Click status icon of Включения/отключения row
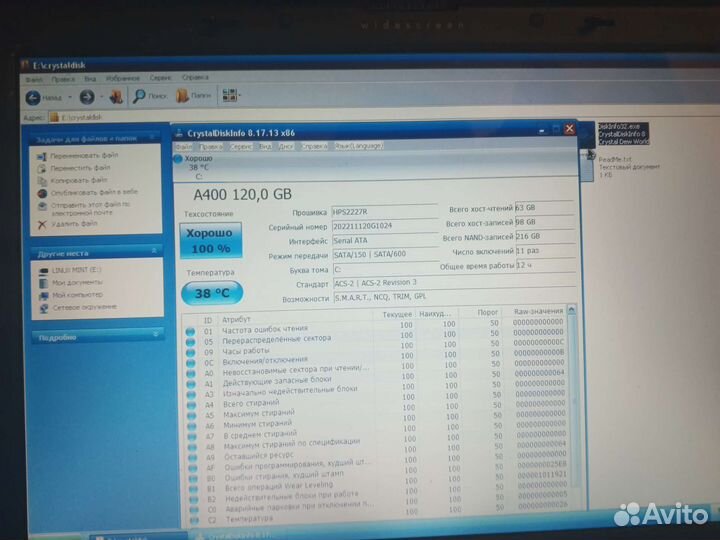The height and width of the screenshot is (540, 720). pos(191,363)
